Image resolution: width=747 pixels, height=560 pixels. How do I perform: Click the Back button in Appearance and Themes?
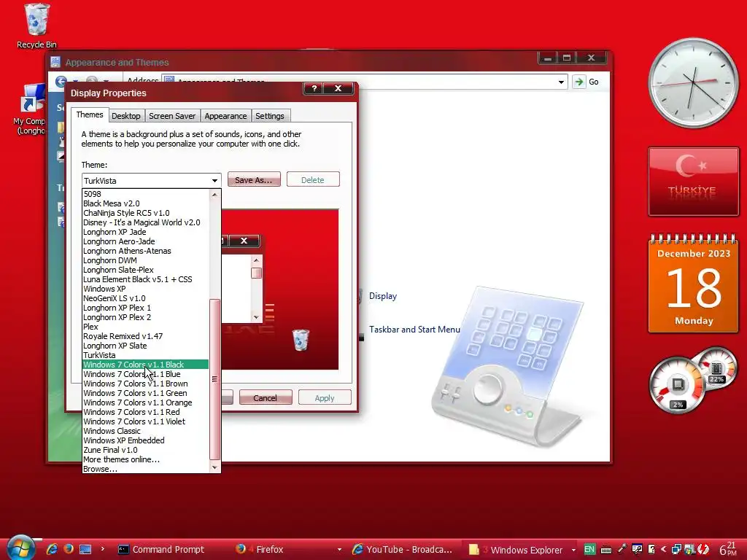click(61, 82)
